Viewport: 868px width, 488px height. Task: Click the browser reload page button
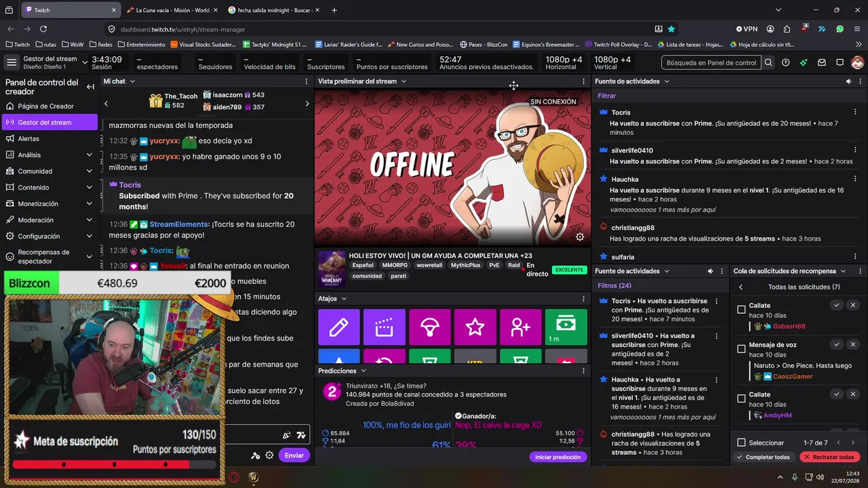43,29
